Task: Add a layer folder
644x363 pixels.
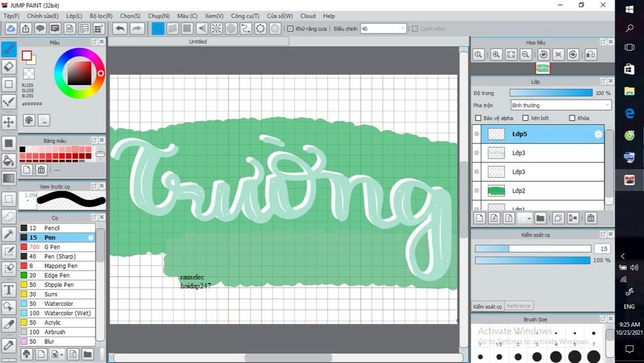Action: point(540,218)
